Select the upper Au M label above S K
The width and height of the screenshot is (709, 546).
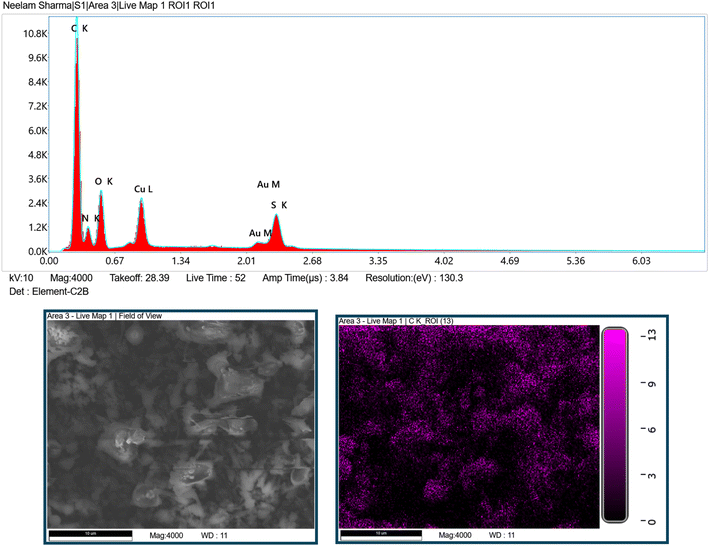268,184
